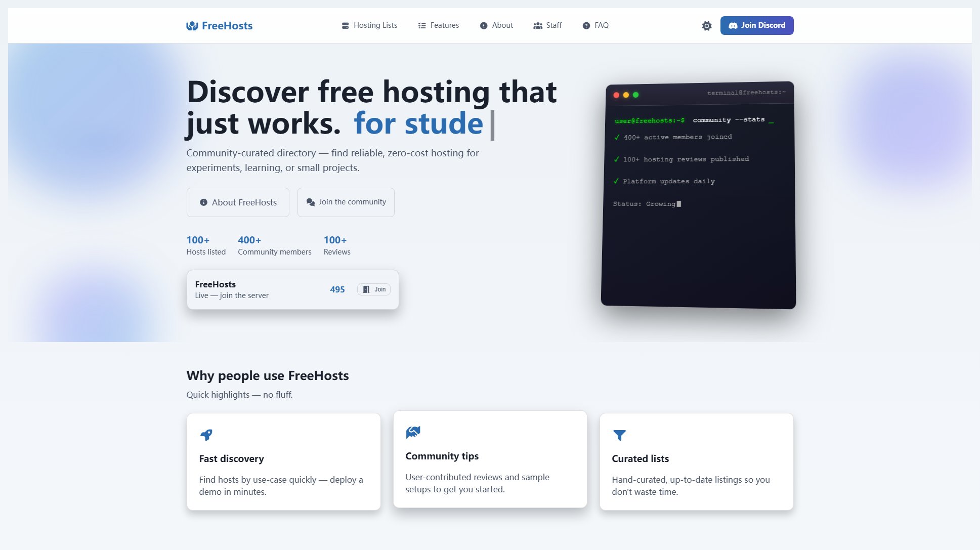Toggle the theme with the gear icon
The image size is (980, 550).
tap(706, 25)
